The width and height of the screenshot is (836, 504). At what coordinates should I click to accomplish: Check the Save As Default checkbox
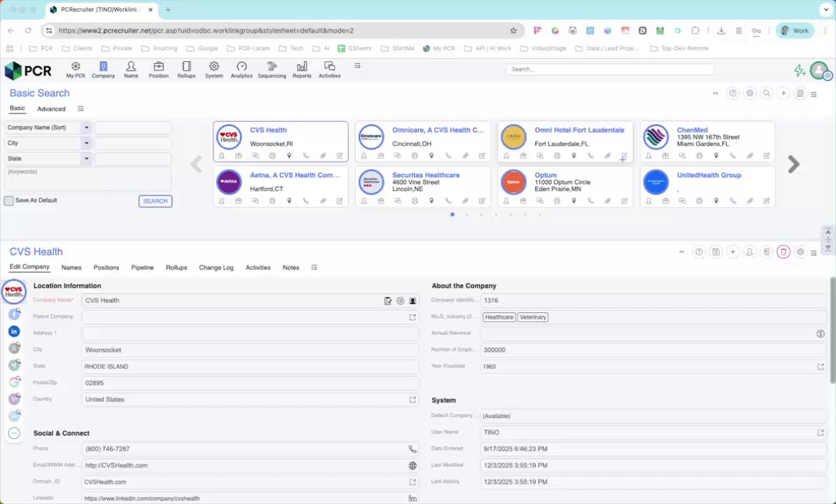(x=8, y=201)
